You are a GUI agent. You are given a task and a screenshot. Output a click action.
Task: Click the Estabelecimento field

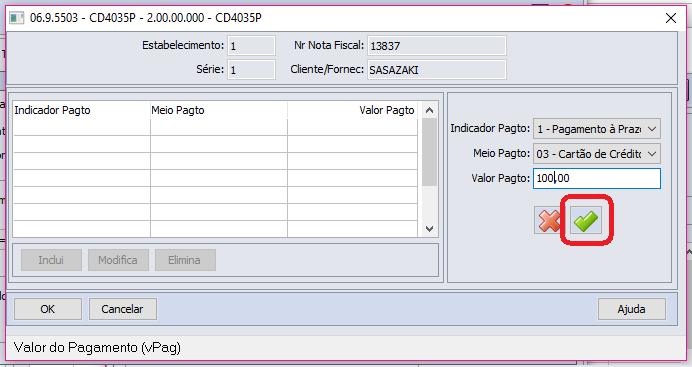click(252, 45)
